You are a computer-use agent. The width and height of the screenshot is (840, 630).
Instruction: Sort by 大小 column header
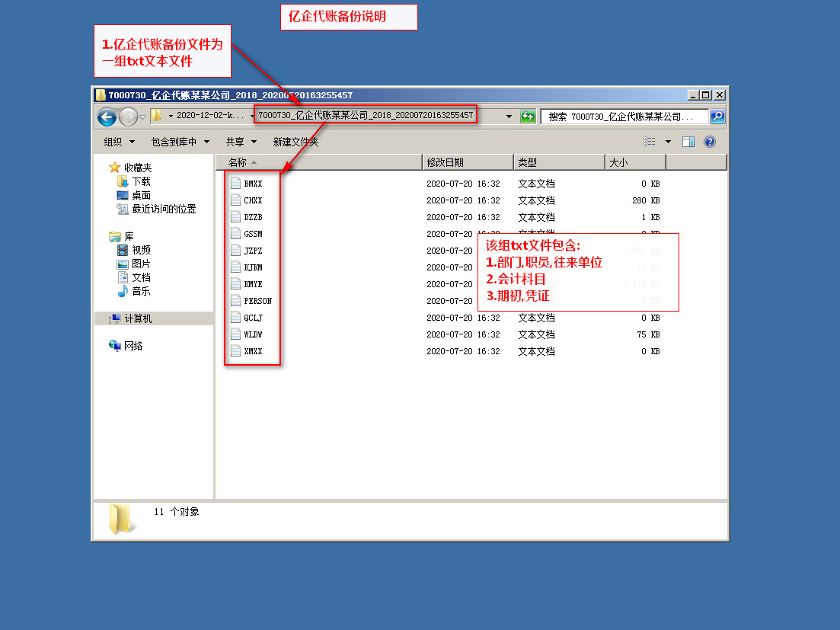[635, 162]
